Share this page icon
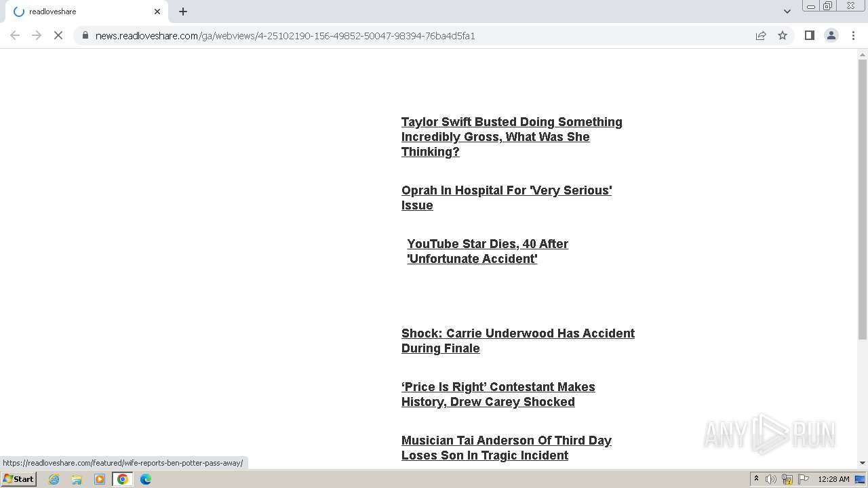Image resolution: width=868 pixels, height=488 pixels. click(x=761, y=35)
